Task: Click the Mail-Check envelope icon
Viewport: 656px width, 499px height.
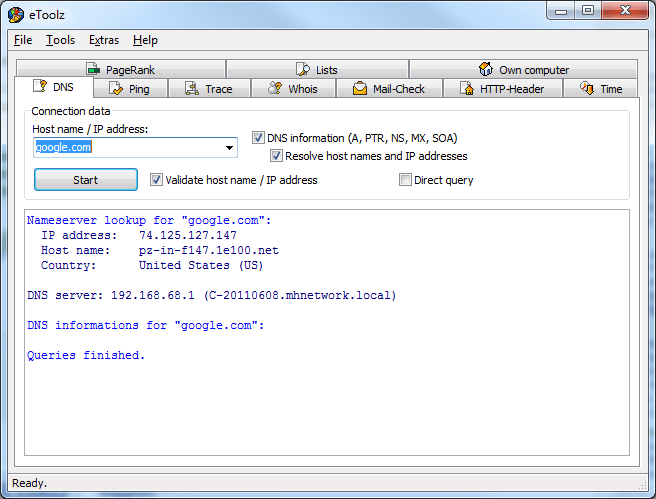Action: [360, 88]
